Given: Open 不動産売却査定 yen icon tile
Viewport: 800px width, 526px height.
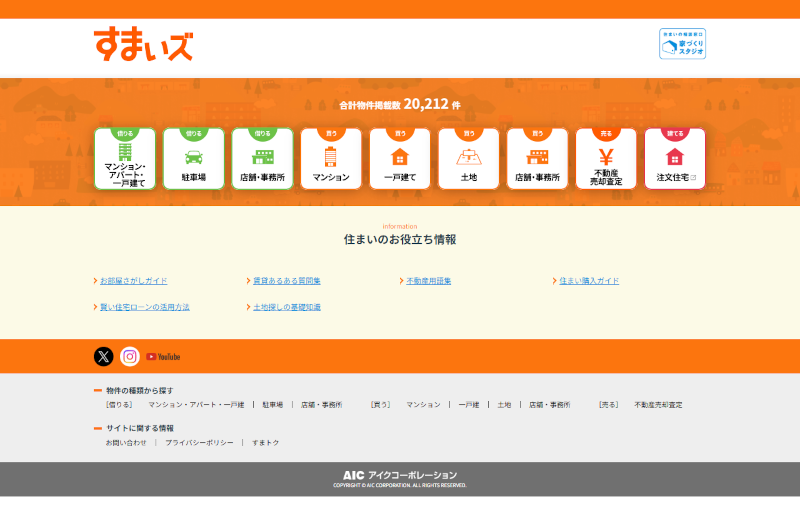Looking at the screenshot, I should [605, 159].
